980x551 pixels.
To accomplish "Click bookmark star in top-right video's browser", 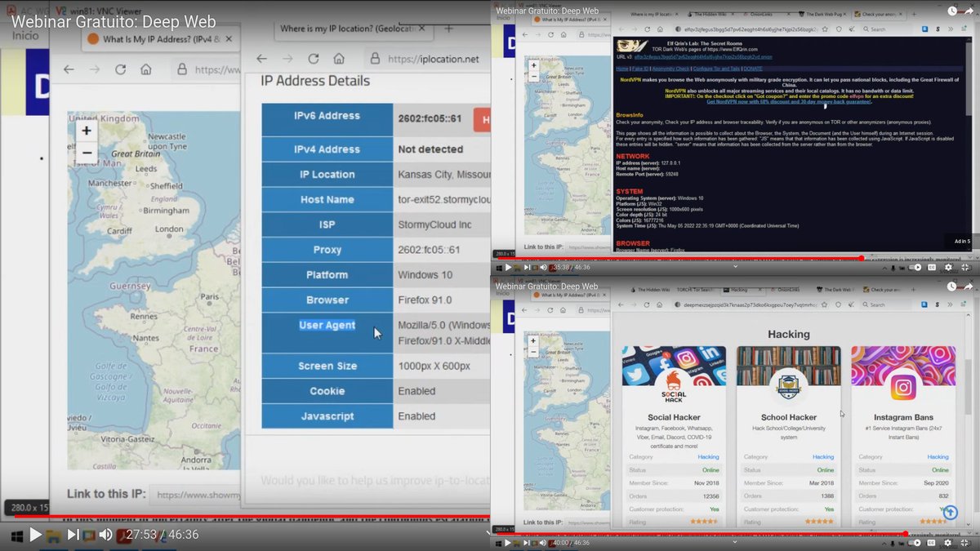I will click(x=825, y=29).
